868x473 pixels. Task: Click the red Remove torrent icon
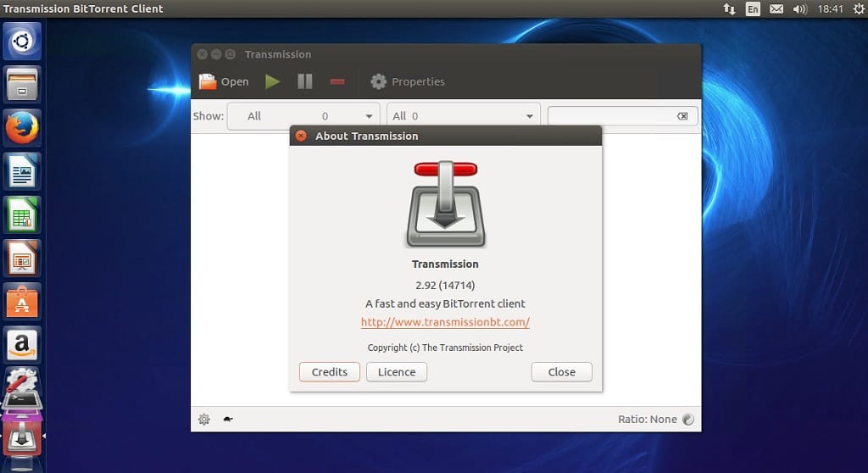(337, 82)
